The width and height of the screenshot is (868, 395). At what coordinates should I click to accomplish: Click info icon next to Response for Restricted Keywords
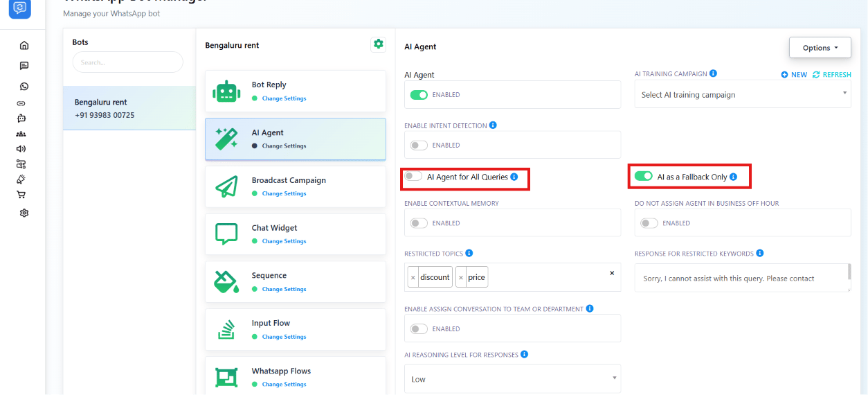(760, 254)
